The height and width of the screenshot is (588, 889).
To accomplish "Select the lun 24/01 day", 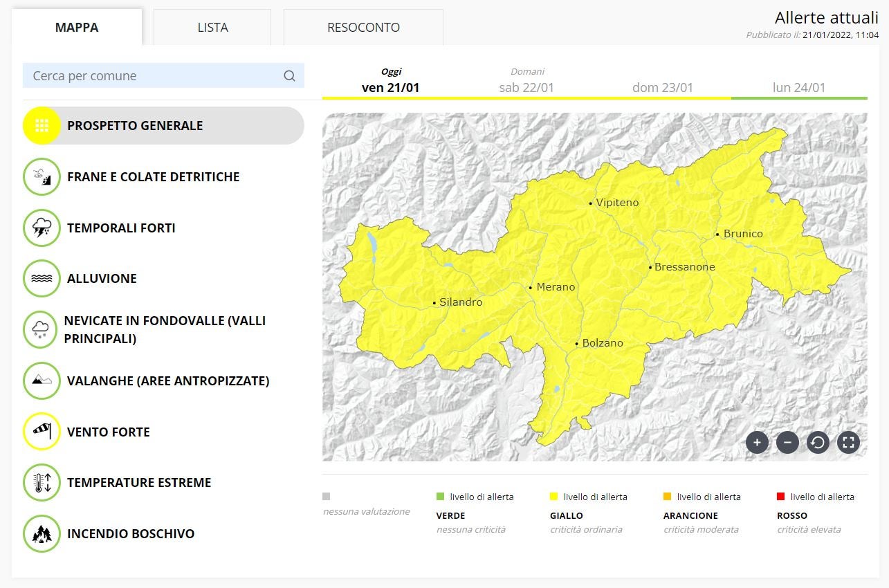I will tap(799, 87).
